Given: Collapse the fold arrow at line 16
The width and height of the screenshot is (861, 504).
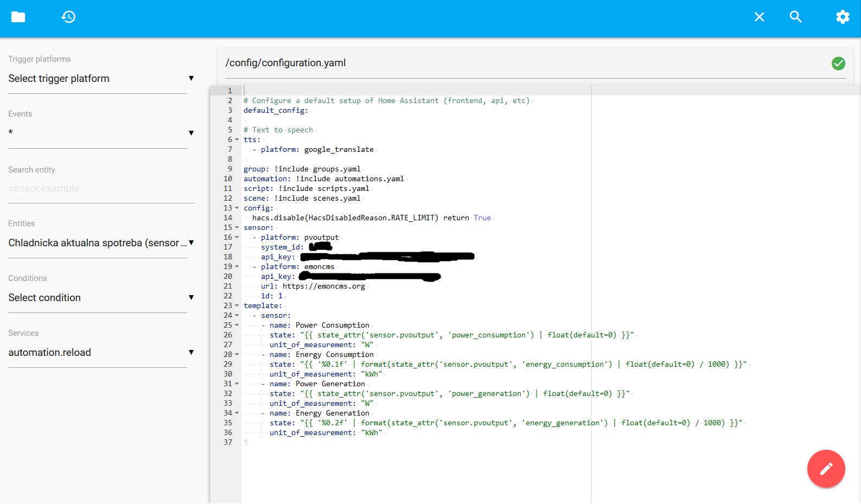Looking at the screenshot, I should pos(237,238).
